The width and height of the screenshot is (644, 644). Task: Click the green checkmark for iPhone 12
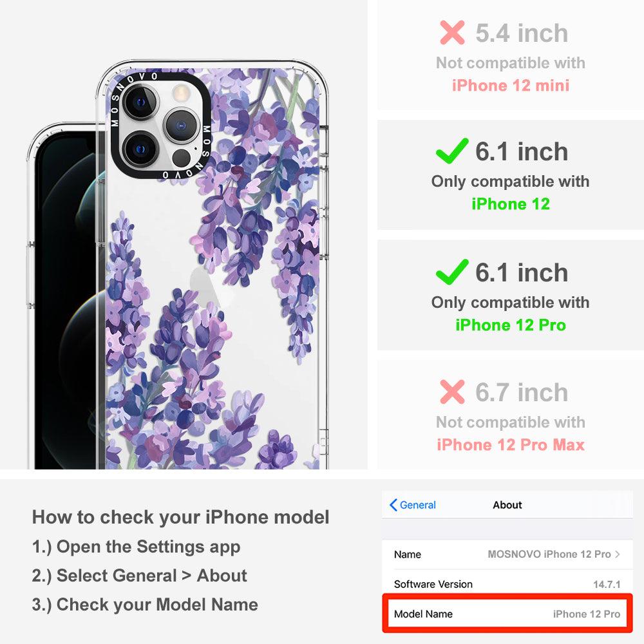(452, 151)
